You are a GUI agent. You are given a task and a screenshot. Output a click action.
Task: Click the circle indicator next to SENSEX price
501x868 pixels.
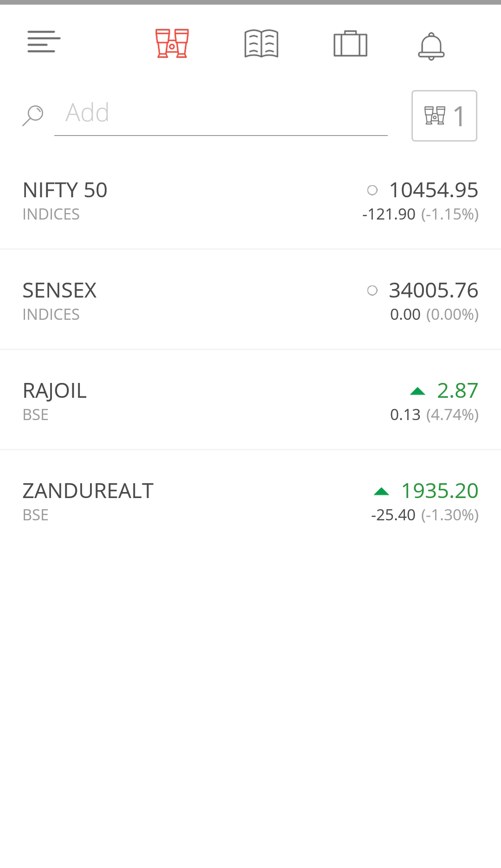(372, 291)
